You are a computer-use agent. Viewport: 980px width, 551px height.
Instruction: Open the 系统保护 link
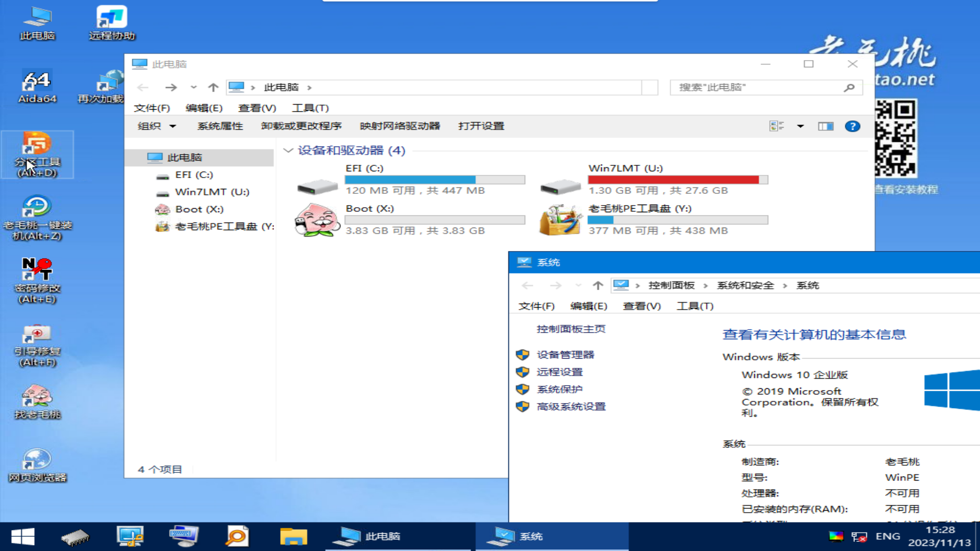point(559,389)
